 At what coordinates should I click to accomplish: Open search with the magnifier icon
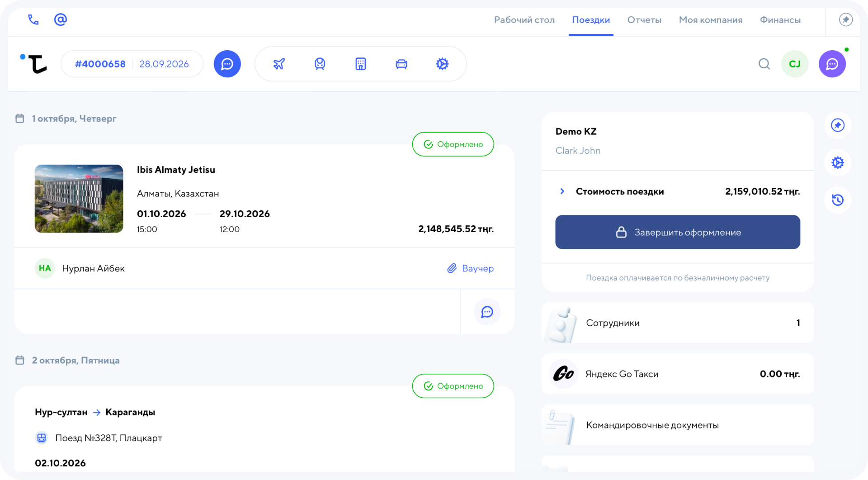764,64
